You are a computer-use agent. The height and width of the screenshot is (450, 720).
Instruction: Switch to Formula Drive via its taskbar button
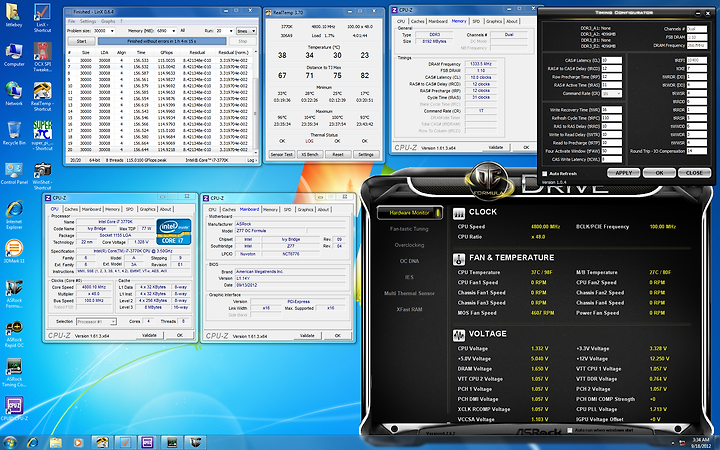(195, 443)
